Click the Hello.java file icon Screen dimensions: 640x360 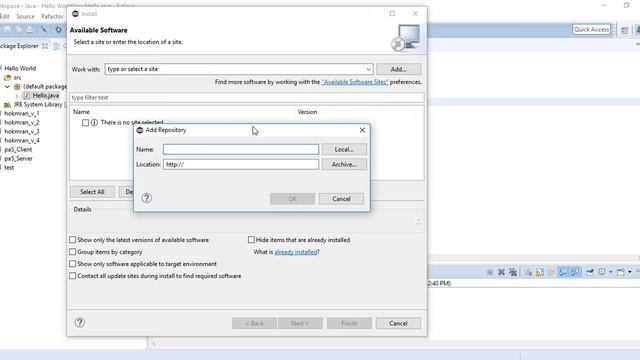point(27,96)
